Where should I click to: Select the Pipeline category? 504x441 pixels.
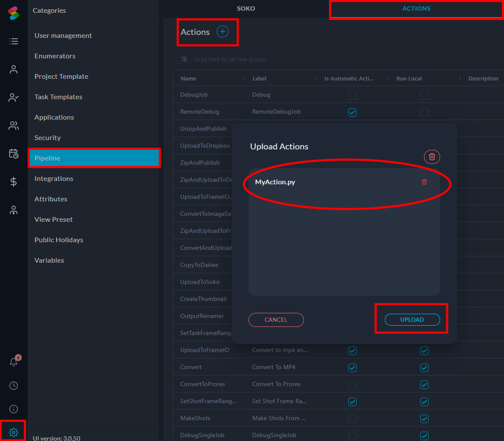(94, 158)
